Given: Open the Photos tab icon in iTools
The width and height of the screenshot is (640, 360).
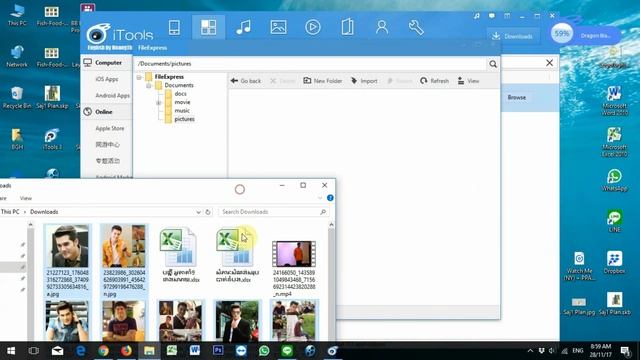Looking at the screenshot, I should coord(278,27).
